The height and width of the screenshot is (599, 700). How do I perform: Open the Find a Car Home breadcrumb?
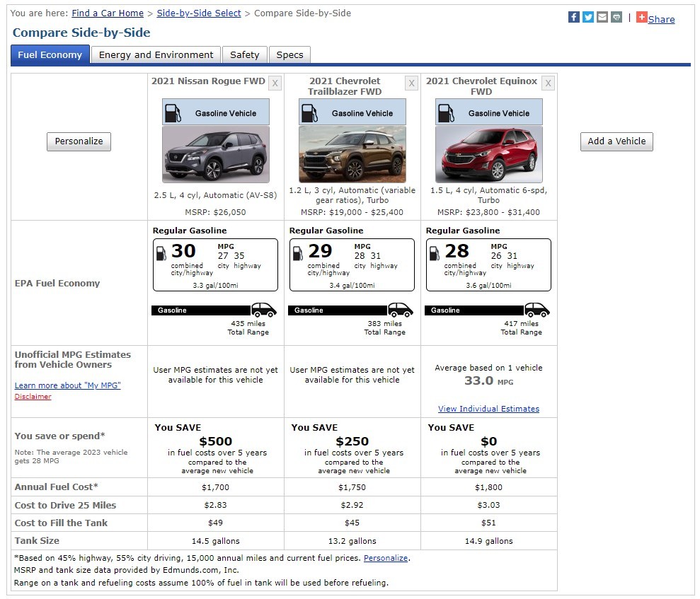[x=108, y=13]
